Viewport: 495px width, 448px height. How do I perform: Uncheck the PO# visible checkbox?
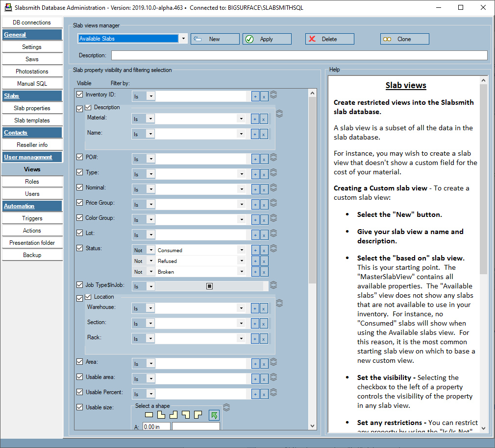click(79, 157)
